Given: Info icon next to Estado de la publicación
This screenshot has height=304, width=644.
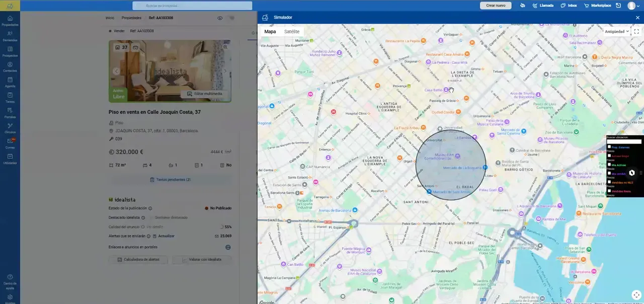Looking at the screenshot, I should pyautogui.click(x=150, y=208).
